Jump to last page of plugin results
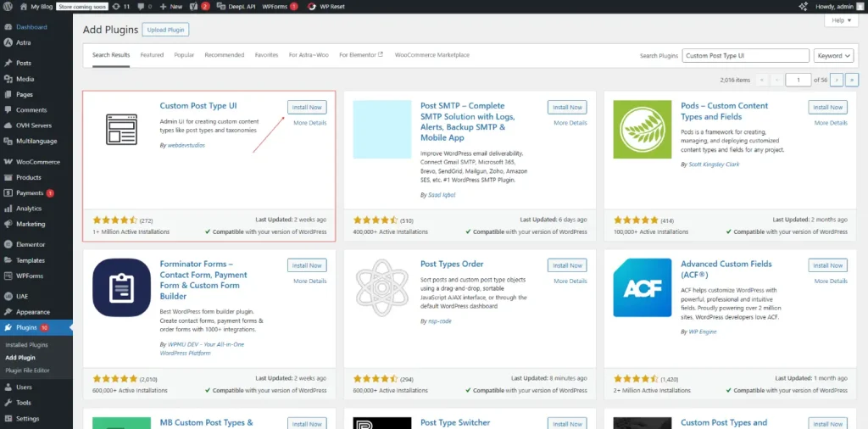 (852, 81)
